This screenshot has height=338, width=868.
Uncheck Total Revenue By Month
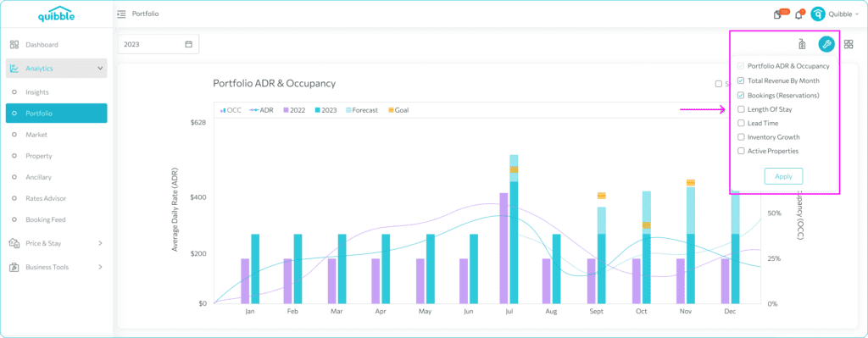tap(741, 80)
